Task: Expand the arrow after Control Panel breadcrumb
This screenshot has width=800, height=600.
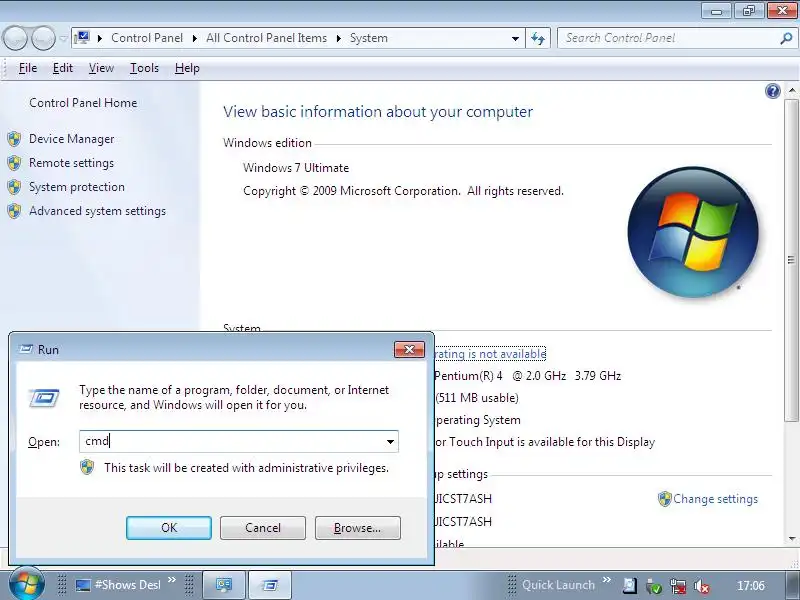Action: tap(194, 38)
